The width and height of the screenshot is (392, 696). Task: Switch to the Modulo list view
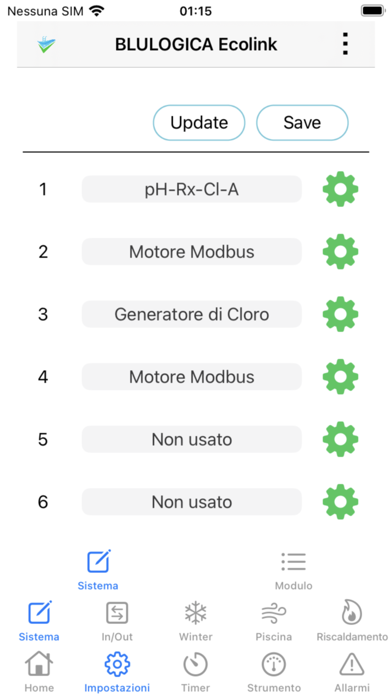(x=293, y=570)
